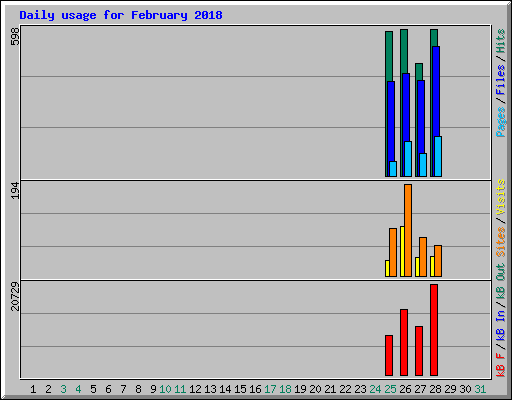Click the orange Sites bar for day 25

pyautogui.click(x=393, y=252)
